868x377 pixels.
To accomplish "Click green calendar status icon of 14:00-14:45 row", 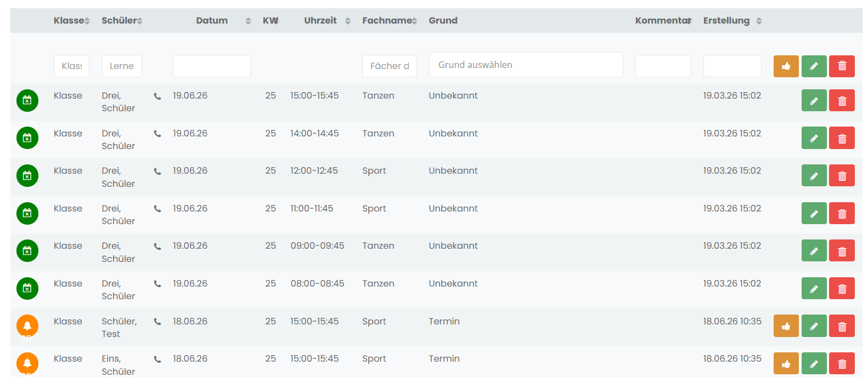I will (x=27, y=138).
